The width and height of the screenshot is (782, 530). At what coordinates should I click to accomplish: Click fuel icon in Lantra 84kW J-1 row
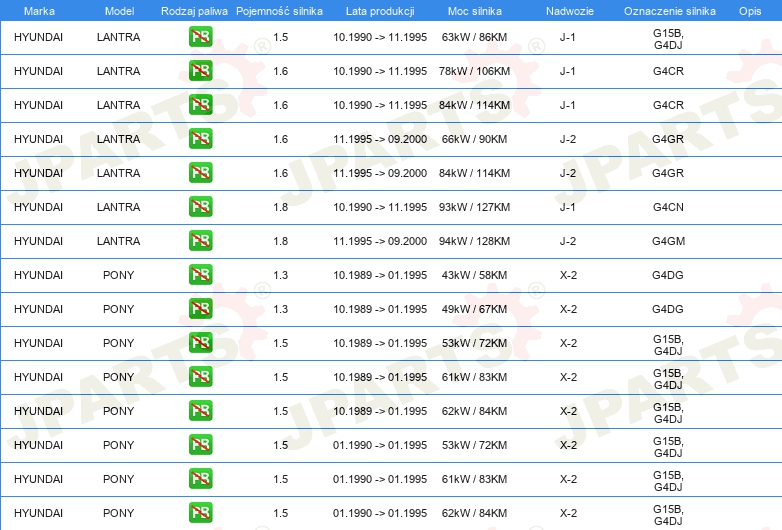pos(200,105)
